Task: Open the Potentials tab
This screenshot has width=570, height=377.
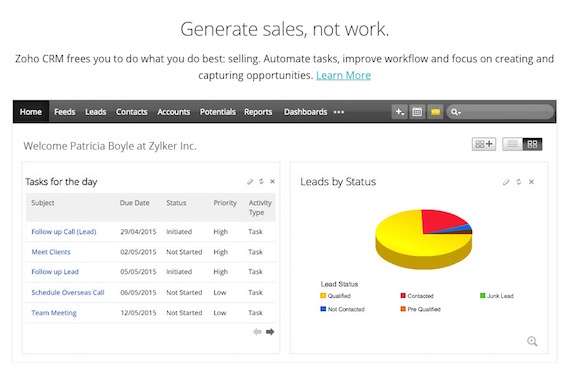Action: (x=218, y=112)
